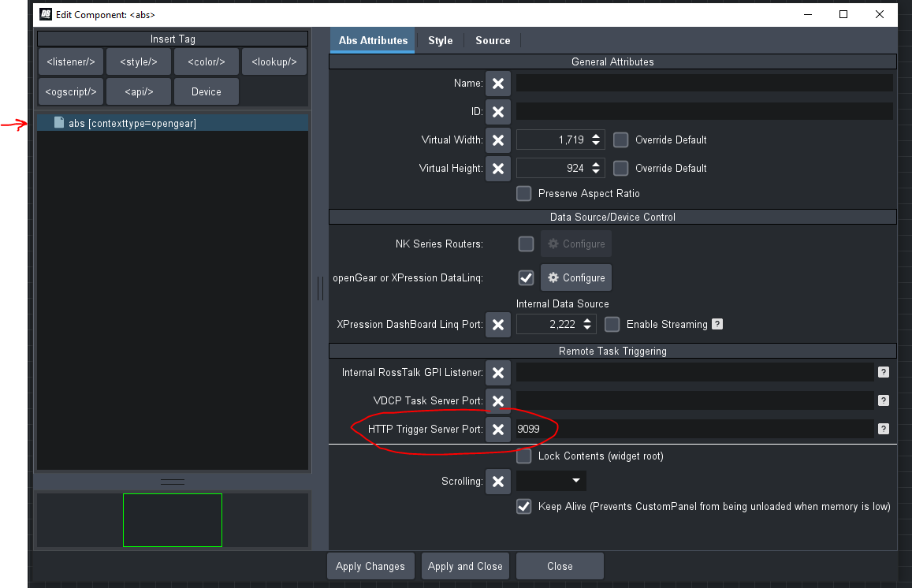Open help for HTTP Trigger Server Port
Image resolution: width=912 pixels, height=588 pixels.
(x=884, y=429)
